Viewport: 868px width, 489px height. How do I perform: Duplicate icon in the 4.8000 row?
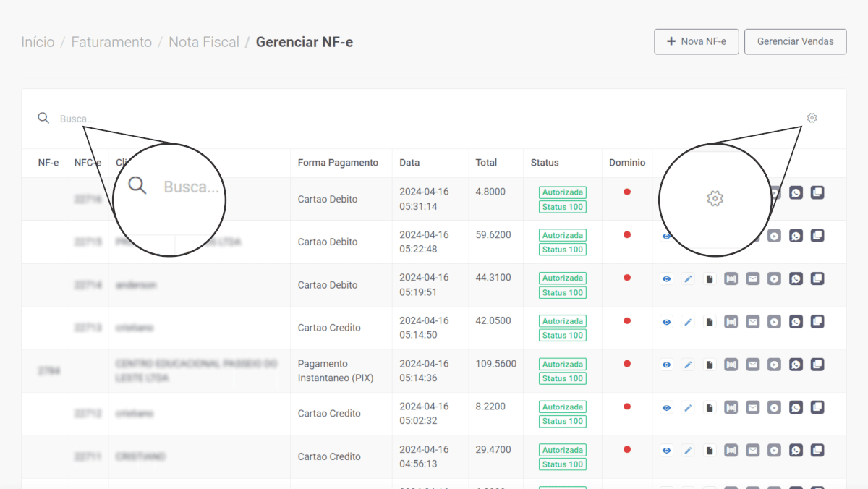coord(817,192)
